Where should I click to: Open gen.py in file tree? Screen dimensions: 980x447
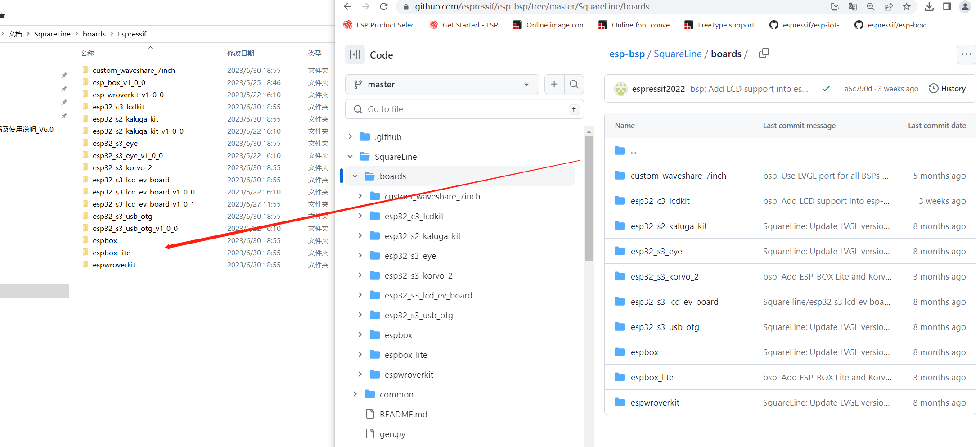392,434
